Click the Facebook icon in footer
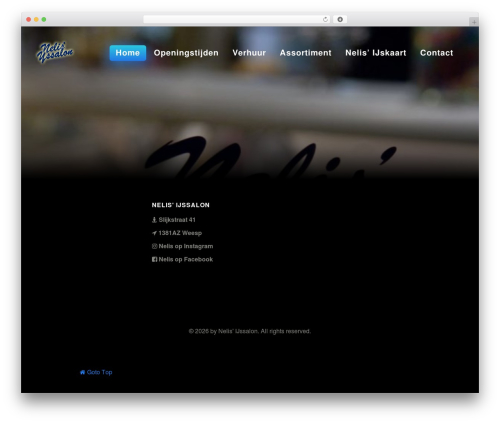Screen dimensions: 500x423 click(154, 259)
